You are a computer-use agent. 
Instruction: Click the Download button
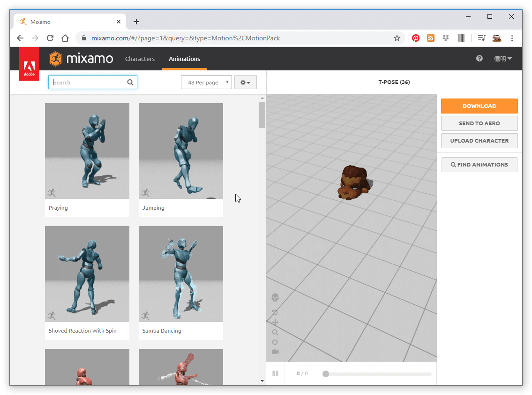479,106
